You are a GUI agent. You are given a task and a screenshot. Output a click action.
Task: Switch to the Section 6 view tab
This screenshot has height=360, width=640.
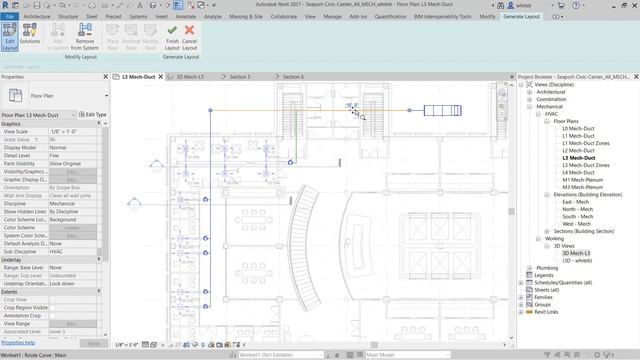tap(293, 77)
